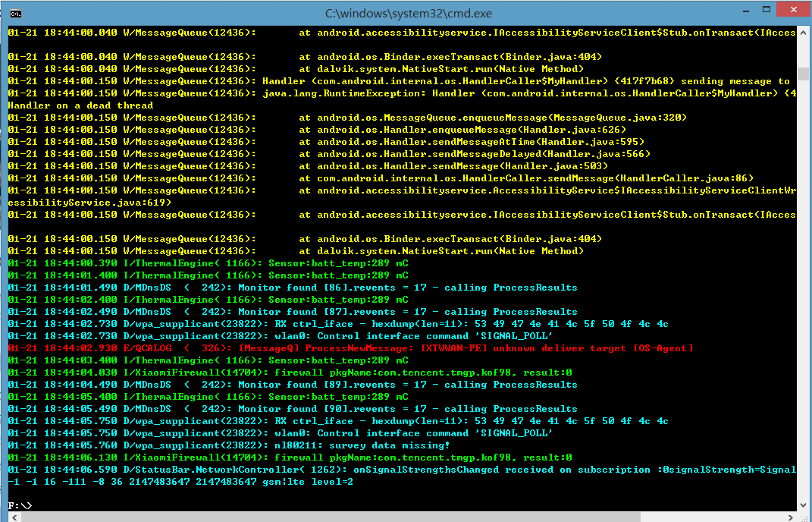Select the red E/QCALOG error line
Image resolution: width=812 pixels, height=522 pixels.
tap(303, 348)
